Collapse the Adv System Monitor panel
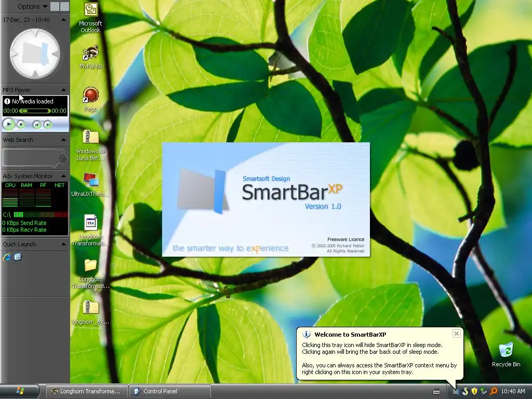Viewport: 532px width, 399px height. point(63,176)
